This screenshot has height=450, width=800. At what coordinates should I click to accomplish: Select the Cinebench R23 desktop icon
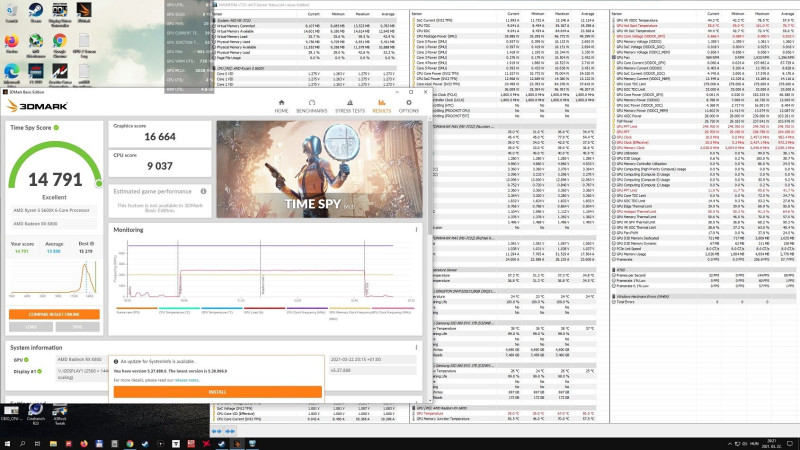(35, 413)
